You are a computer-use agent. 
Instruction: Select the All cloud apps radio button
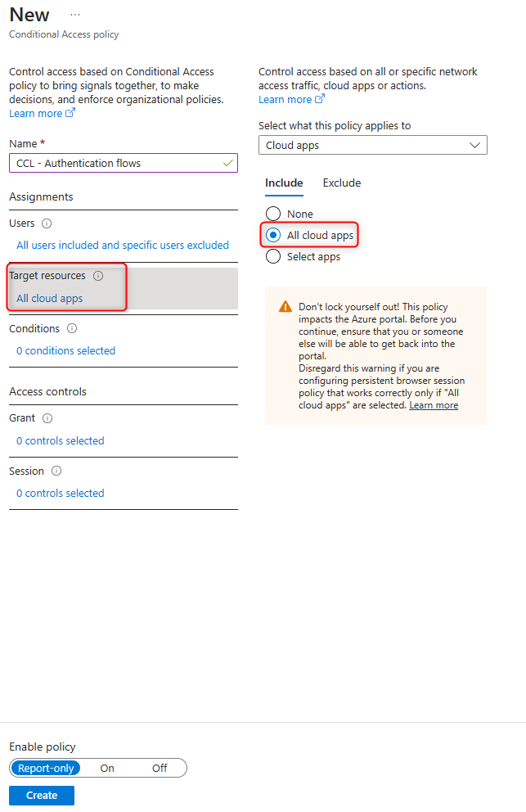pos(272,235)
